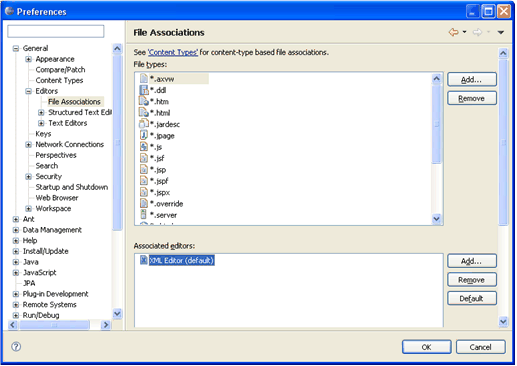The image size is (517, 366).
Task: Collapse the General tree node
Action: pos(16,48)
